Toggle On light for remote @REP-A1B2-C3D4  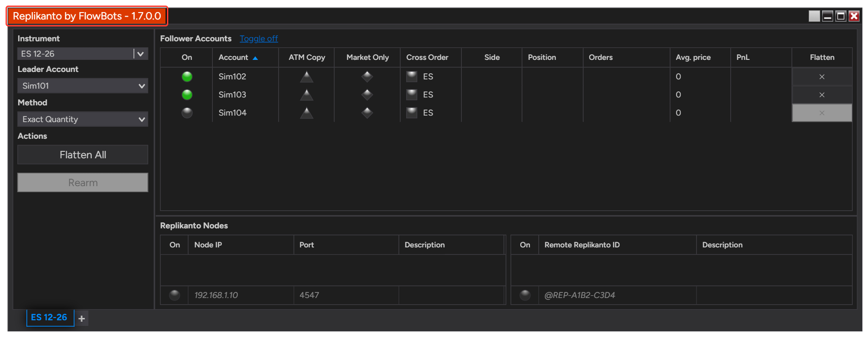point(525,295)
